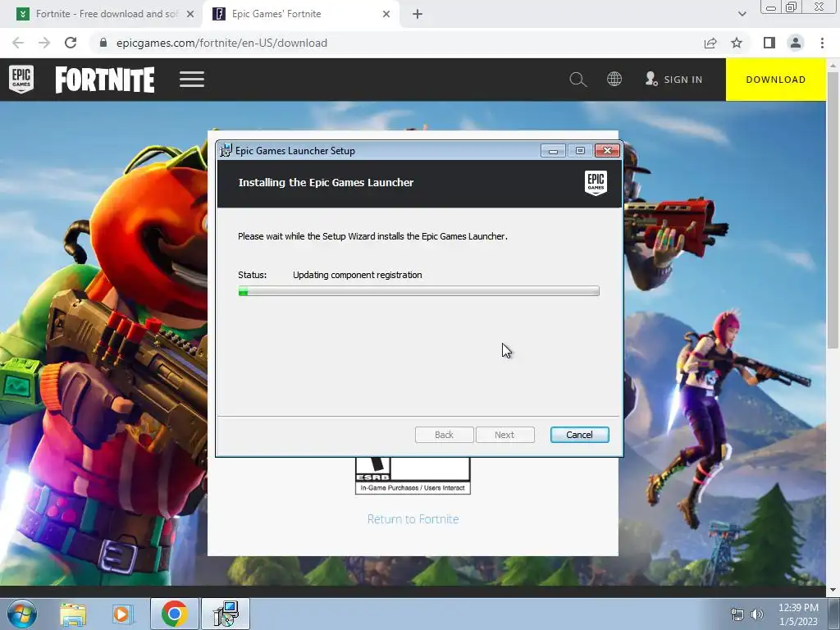Screen dimensions: 840x630
Task: Close the Fortnite - Free download tab
Action: pos(190,14)
